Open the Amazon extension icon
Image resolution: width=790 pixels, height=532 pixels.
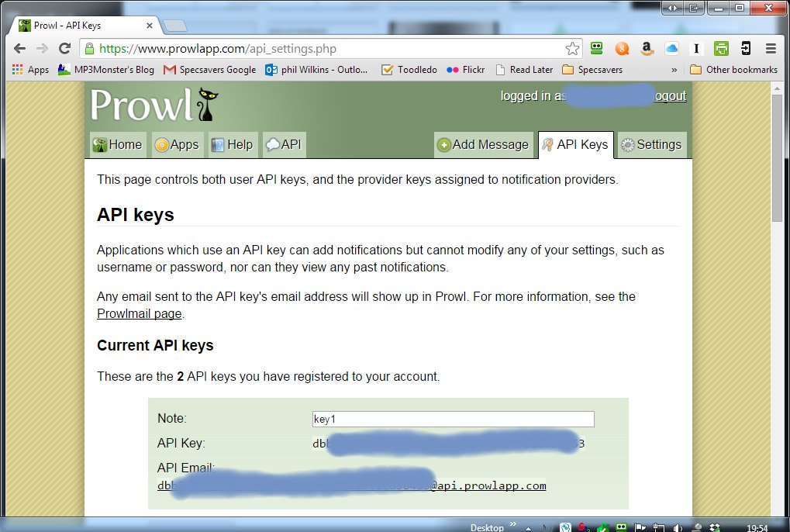click(x=647, y=49)
